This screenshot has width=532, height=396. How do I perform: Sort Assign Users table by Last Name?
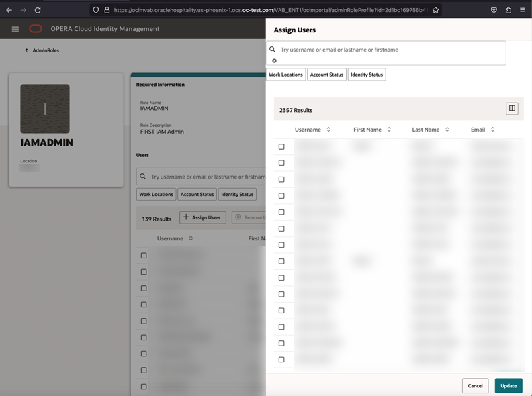(447, 130)
